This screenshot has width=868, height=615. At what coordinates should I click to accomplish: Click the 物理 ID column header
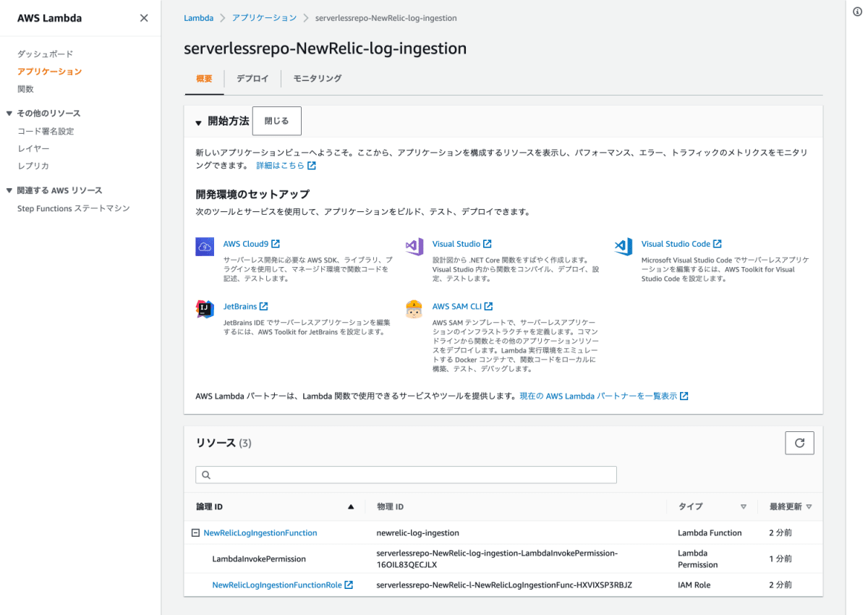pos(390,506)
